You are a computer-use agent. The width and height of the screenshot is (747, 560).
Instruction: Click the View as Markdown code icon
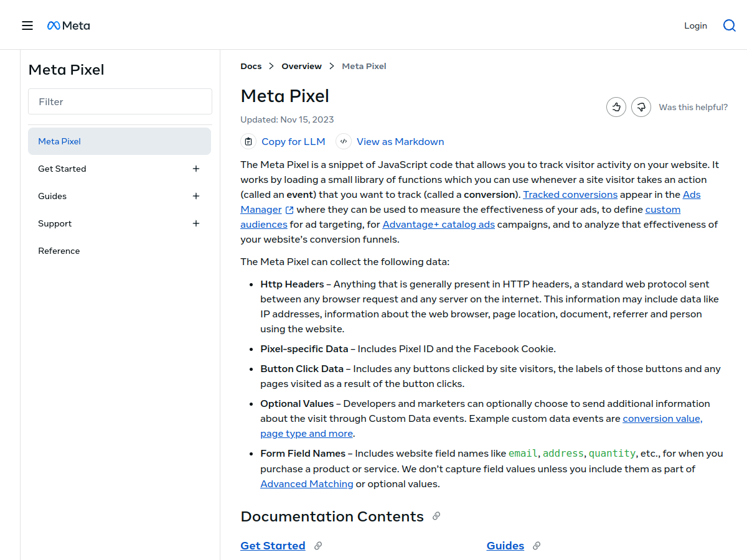click(x=344, y=141)
